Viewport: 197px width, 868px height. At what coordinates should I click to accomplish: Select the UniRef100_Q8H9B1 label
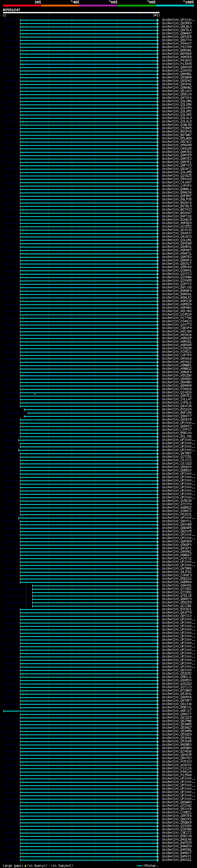177,74
